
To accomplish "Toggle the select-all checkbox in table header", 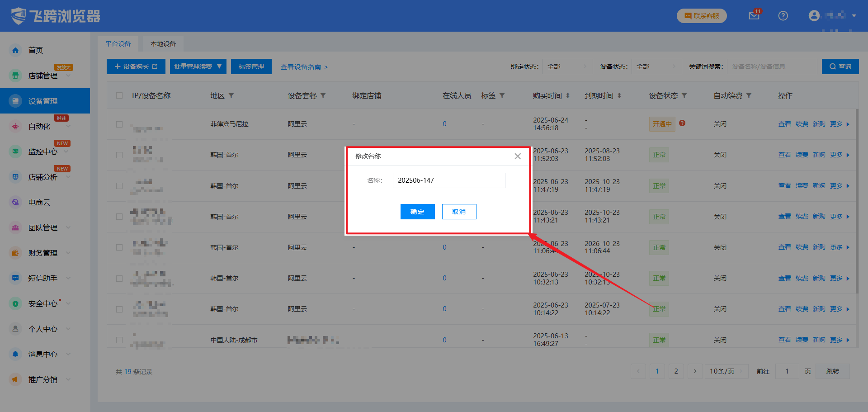I will point(119,95).
